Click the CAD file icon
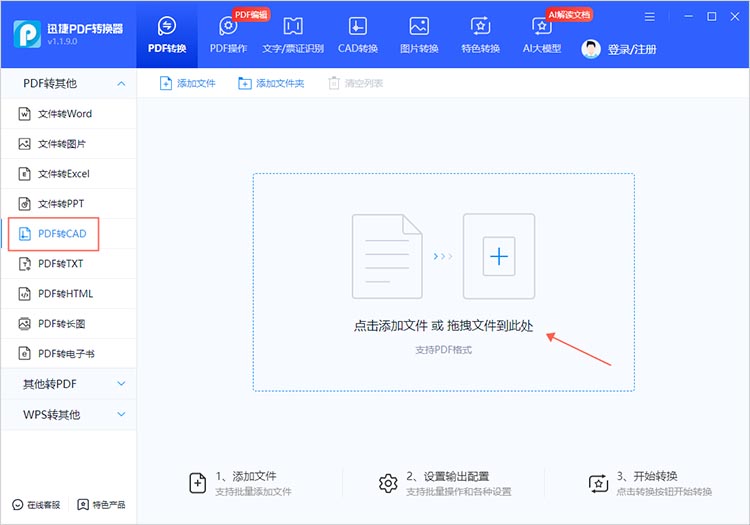The image size is (750, 525). [x=24, y=234]
